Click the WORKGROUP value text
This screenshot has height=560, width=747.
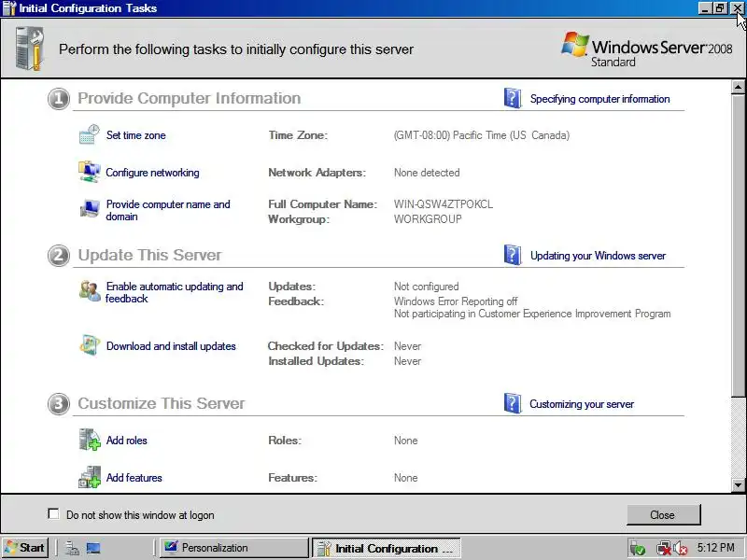click(428, 219)
